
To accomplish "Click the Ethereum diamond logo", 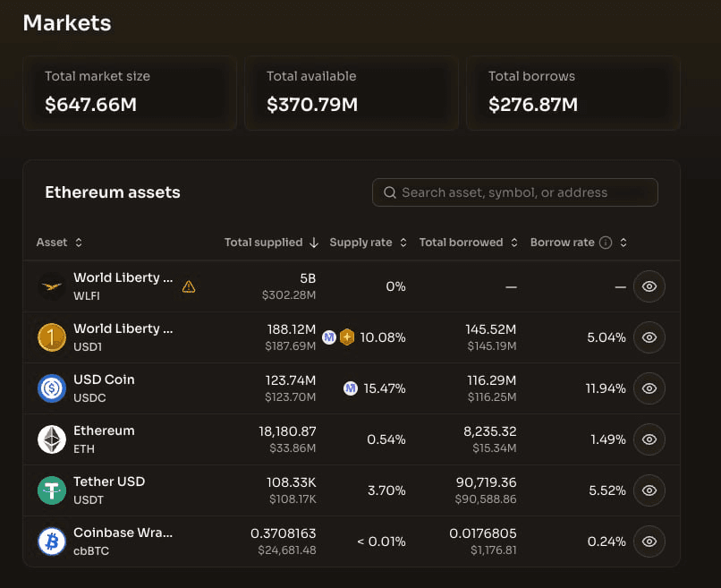I will click(x=52, y=439).
